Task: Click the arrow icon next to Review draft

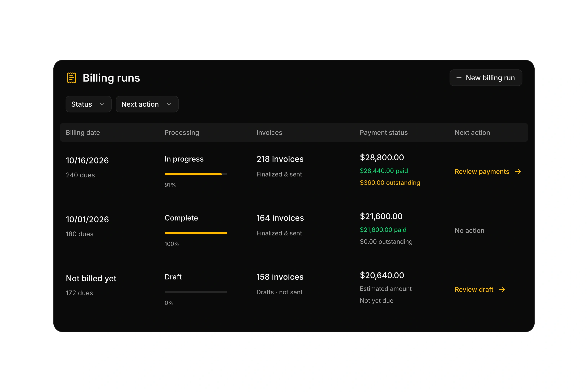Action: (x=502, y=289)
